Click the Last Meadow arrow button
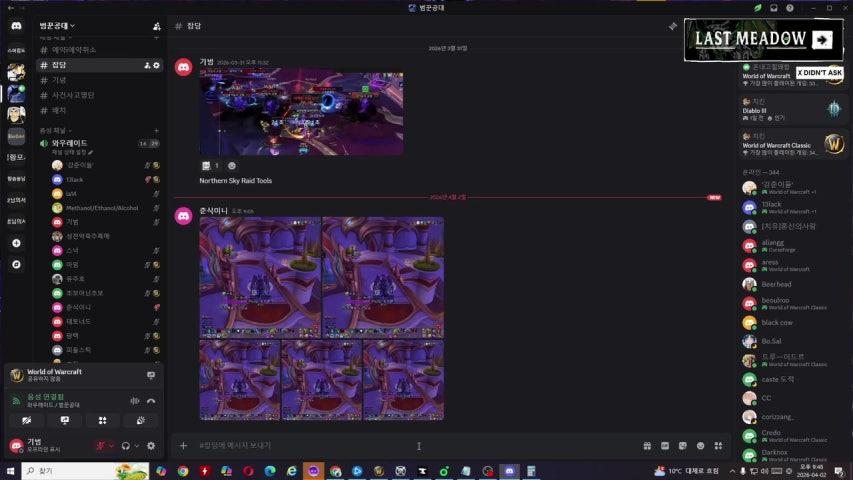 [823, 40]
